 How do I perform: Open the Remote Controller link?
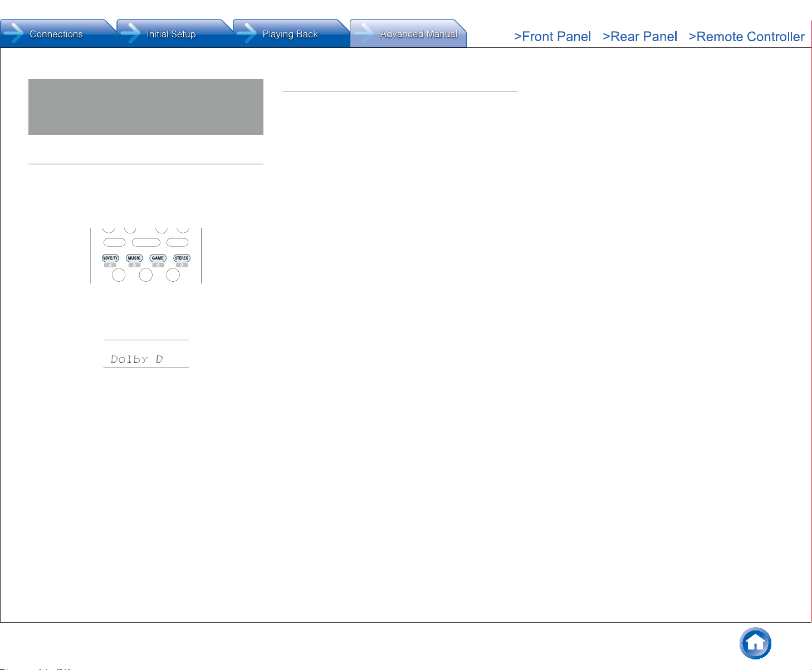(746, 37)
